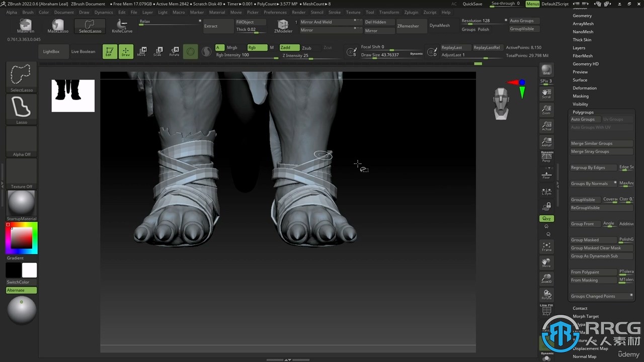Toggle the Floor grid
Screen dimensions: 644x362
pyautogui.click(x=546, y=174)
